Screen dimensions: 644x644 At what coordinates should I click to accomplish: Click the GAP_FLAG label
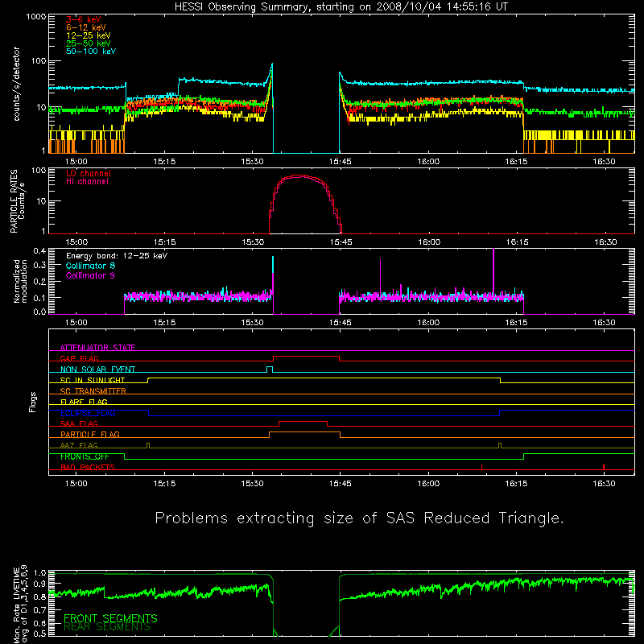79,358
